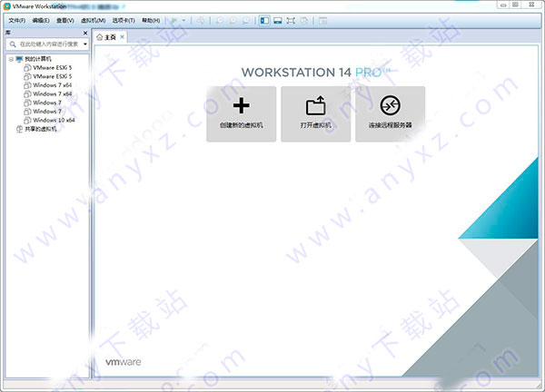Click Send Ctrl+Alt+Del toolbar icon
Image resolution: width=545 pixels, height=392 pixels.
tap(201, 21)
